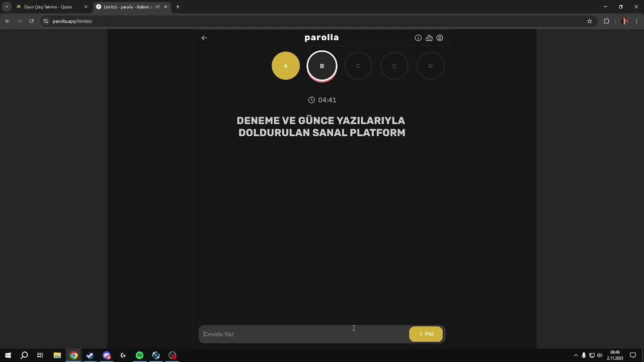Open the Chrome extensions menu
This screenshot has width=644, height=362.
point(606,21)
